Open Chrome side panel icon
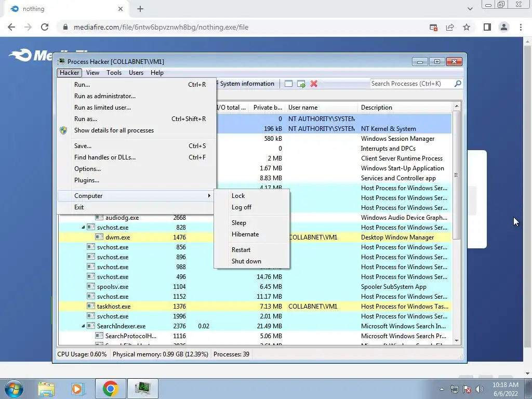 point(487,27)
